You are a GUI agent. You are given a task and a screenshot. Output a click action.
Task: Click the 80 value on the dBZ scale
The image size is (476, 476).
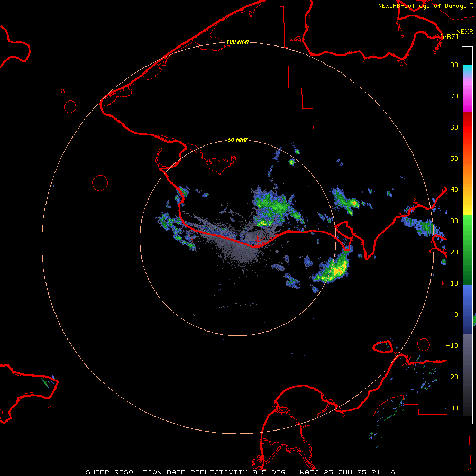[454, 65]
